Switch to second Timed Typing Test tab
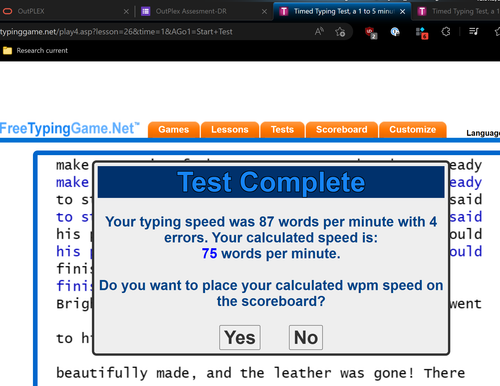500x386 pixels. pyautogui.click(x=457, y=11)
